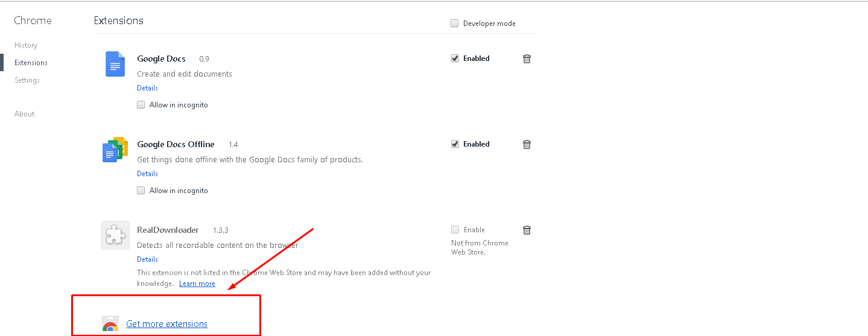The height and width of the screenshot is (336, 868).
Task: Click the RealDownloader puzzle piece icon
Action: click(115, 235)
